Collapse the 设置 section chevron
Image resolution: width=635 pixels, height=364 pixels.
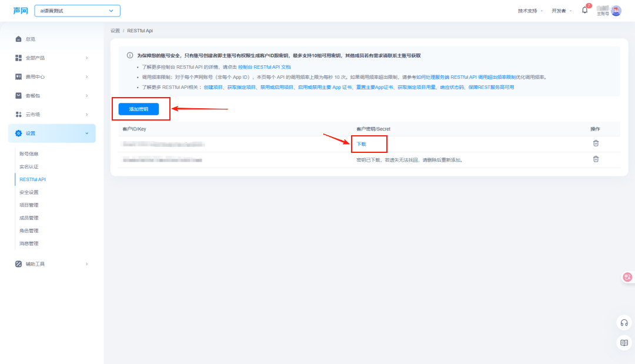(x=86, y=133)
